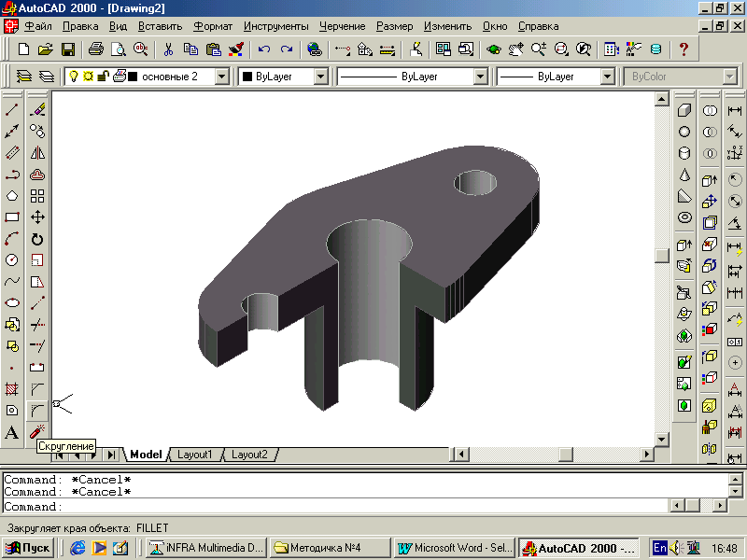Click the Пуск start button
This screenshot has width=747, height=560.
[28, 548]
